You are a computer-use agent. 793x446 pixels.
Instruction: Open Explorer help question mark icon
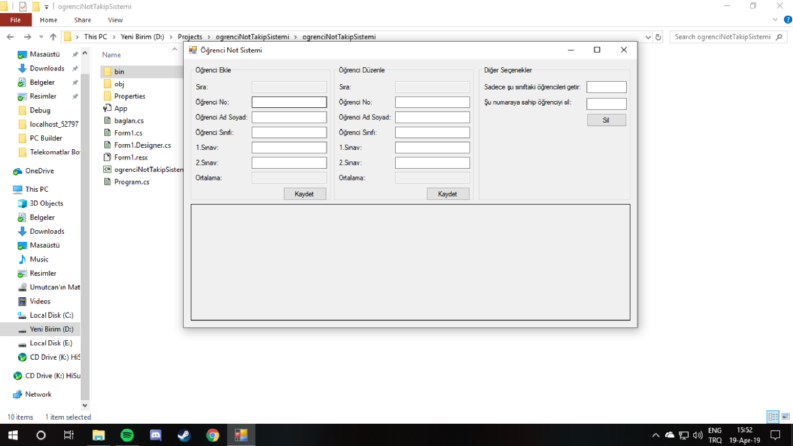[787, 20]
